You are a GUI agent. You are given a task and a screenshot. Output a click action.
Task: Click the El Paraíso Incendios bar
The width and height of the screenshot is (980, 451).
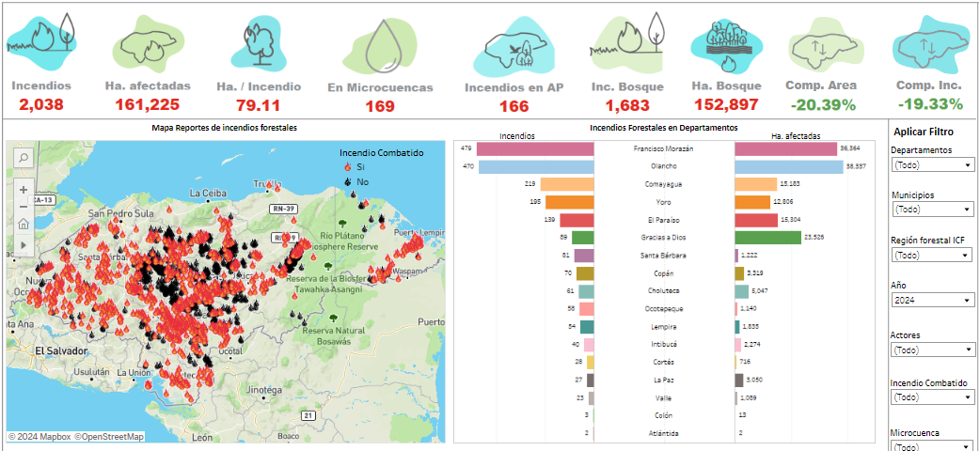(x=577, y=220)
